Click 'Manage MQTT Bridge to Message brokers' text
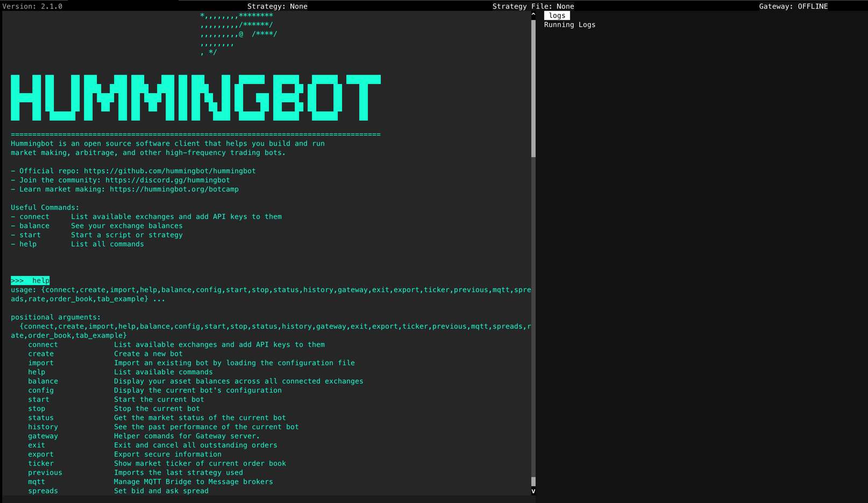Viewport: 868px width, 503px height. pos(194,482)
